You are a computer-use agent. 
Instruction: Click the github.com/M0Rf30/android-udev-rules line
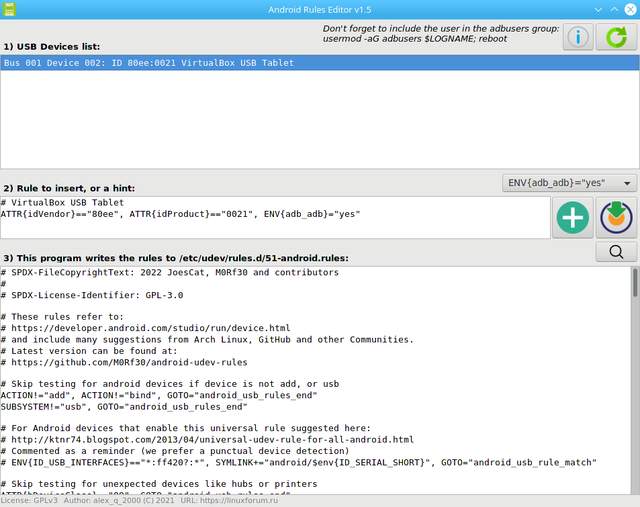pos(124,362)
